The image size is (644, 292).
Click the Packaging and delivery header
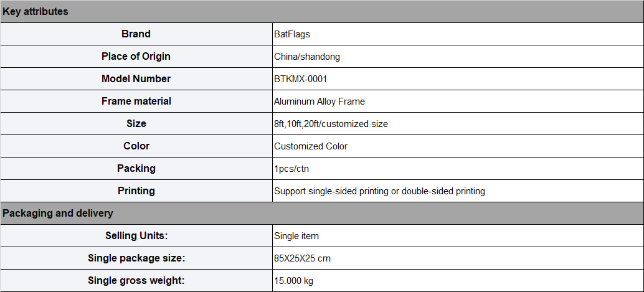322,213
